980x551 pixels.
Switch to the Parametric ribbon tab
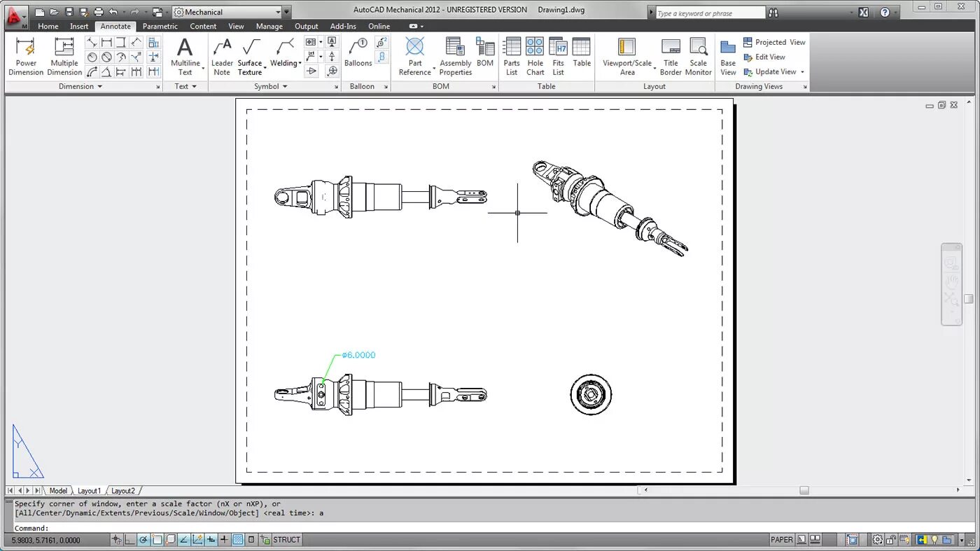(x=160, y=26)
